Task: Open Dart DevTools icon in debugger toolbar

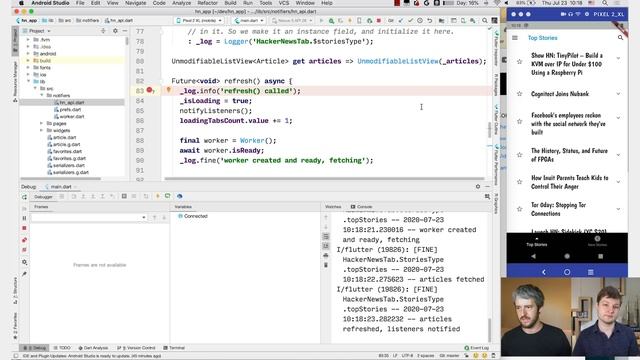Action: tap(180, 196)
